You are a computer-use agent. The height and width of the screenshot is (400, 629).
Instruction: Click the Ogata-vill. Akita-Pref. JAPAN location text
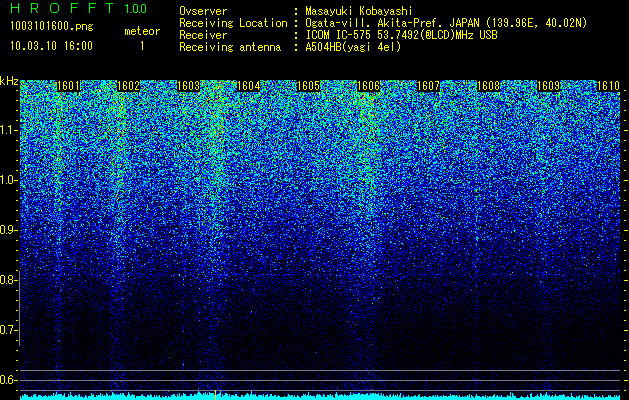pyautogui.click(x=446, y=23)
